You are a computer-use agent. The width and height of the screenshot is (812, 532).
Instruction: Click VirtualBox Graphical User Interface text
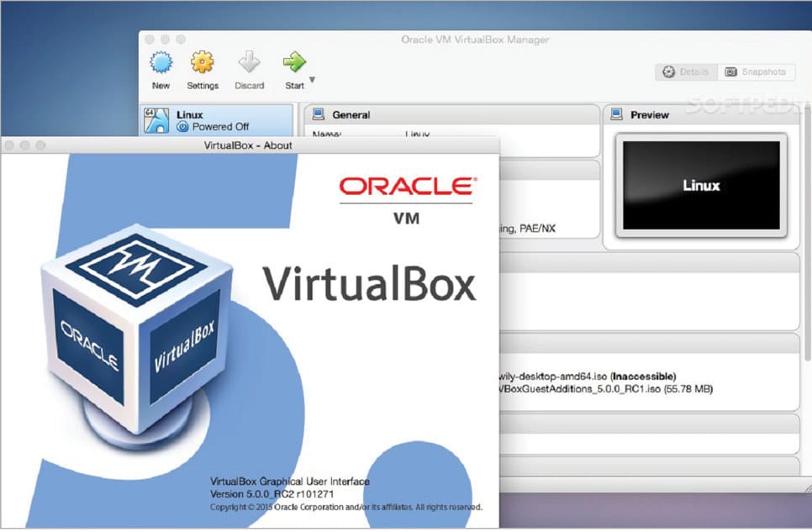tap(290, 482)
